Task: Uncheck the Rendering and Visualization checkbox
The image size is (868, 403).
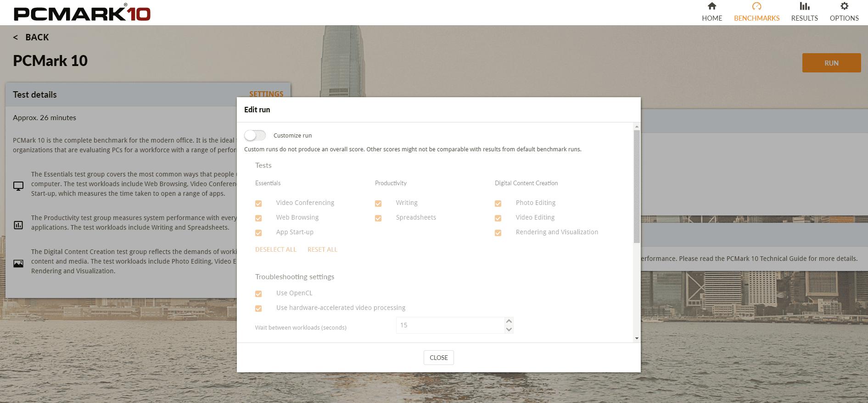Action: click(498, 232)
